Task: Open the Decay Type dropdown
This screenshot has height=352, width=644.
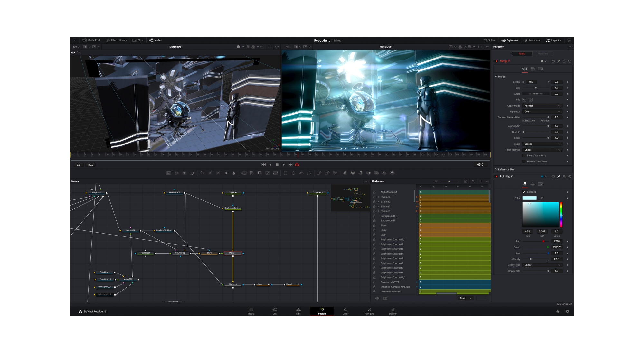Action: pyautogui.click(x=542, y=265)
